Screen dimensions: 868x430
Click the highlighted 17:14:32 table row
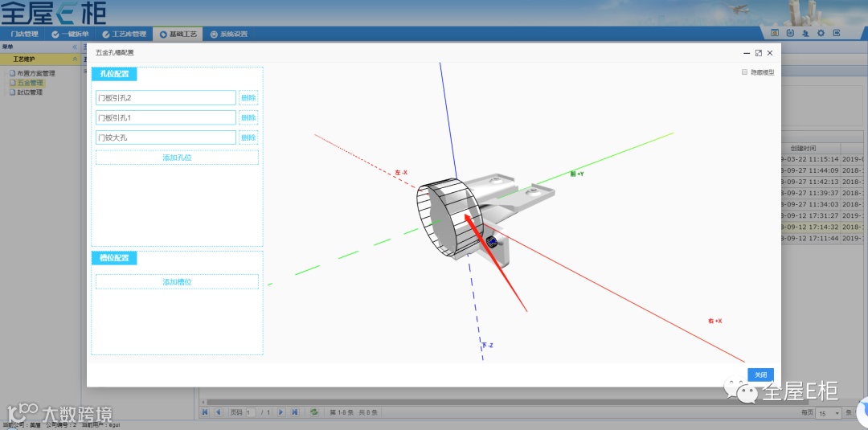pyautogui.click(x=811, y=227)
